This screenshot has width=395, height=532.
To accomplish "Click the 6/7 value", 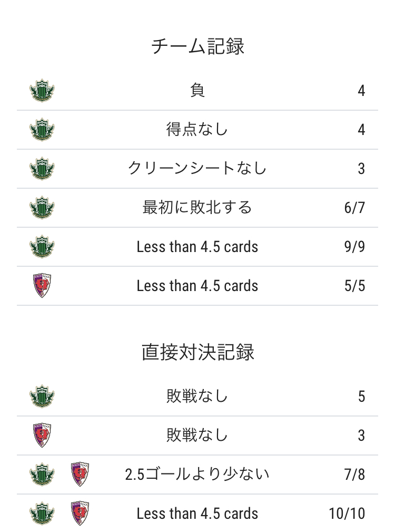I will click(354, 208).
